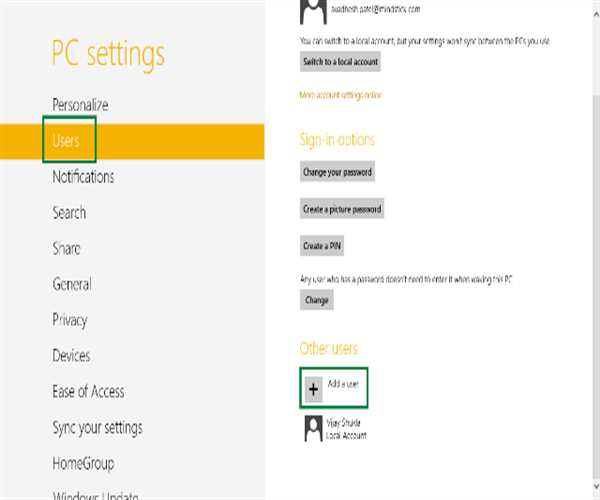Click Create a PIN button
This screenshot has height=500, width=600.
coord(322,246)
